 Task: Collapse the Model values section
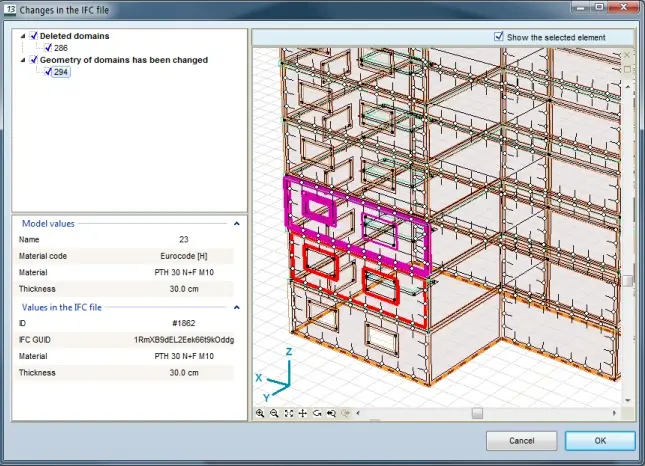(237, 224)
